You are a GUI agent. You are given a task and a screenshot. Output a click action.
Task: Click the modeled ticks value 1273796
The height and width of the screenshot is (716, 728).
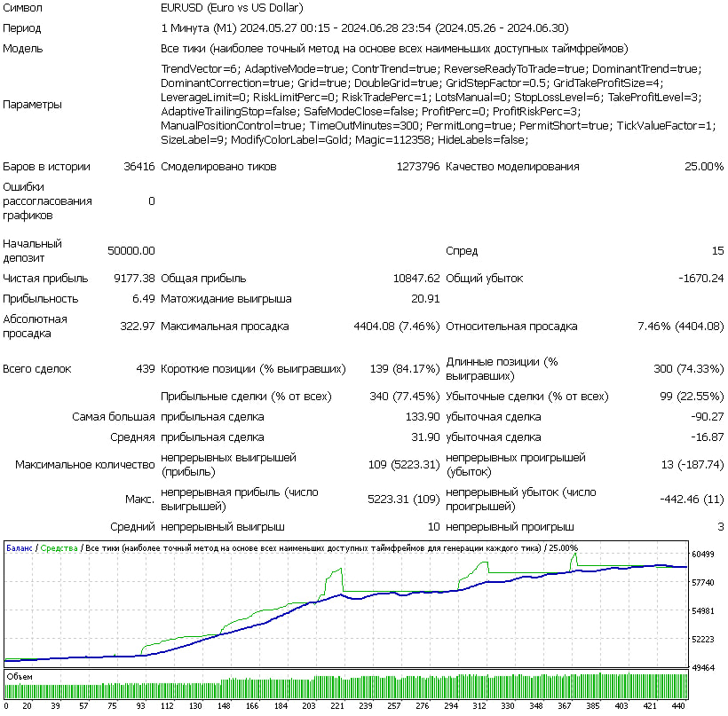click(419, 166)
